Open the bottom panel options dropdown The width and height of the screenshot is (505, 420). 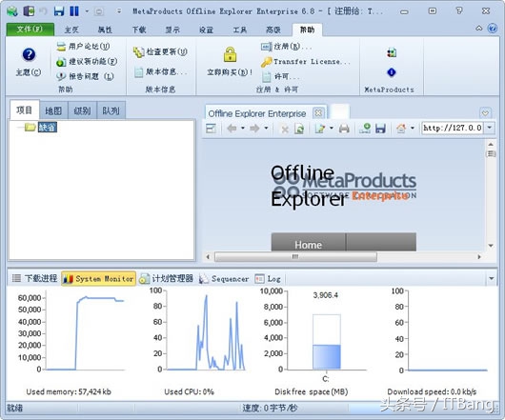[x=491, y=278]
